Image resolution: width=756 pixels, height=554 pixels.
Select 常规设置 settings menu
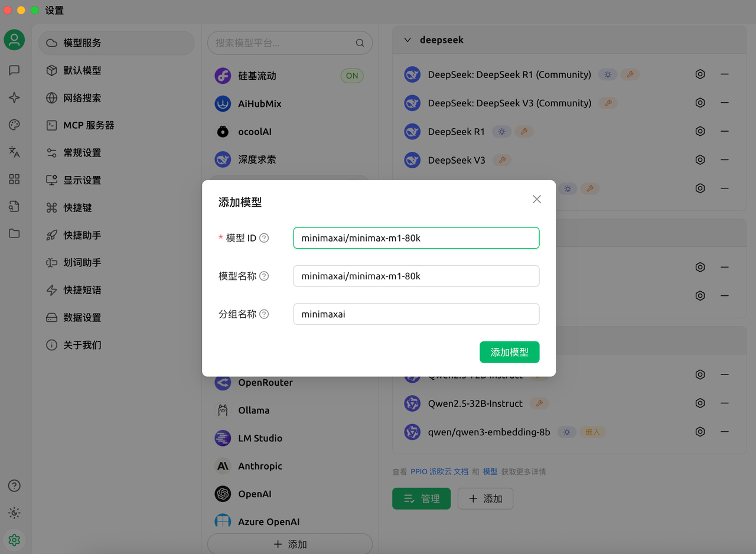coord(116,152)
